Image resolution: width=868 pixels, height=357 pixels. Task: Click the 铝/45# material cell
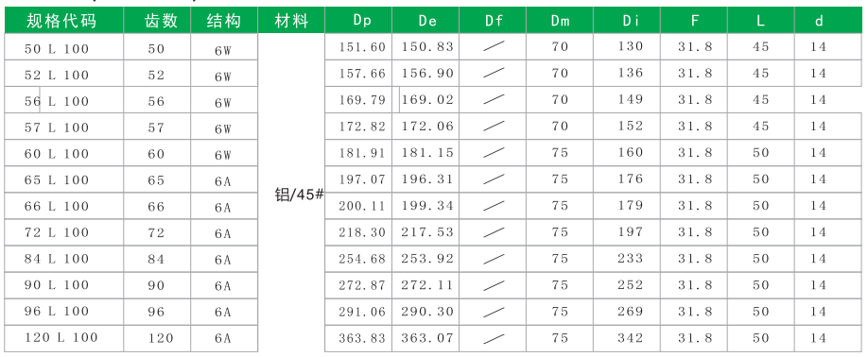(x=299, y=195)
